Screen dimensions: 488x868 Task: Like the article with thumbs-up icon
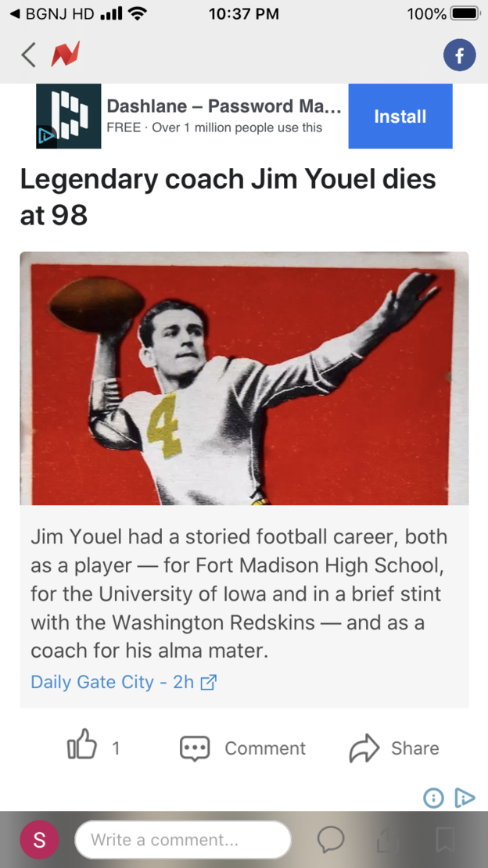tap(82, 748)
